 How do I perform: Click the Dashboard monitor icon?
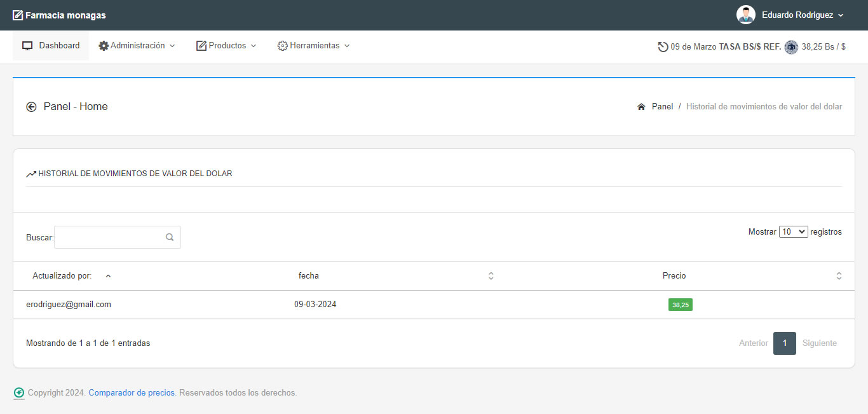[27, 46]
